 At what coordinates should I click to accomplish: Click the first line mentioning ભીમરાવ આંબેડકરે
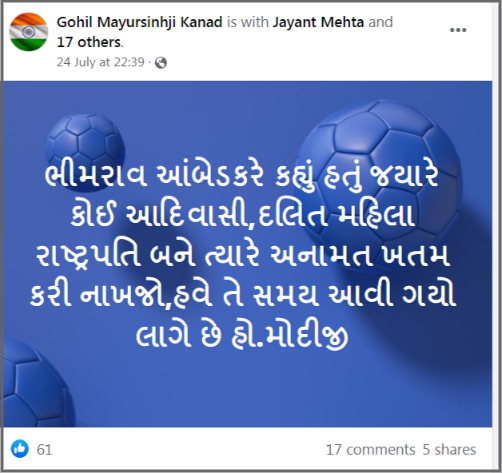click(x=241, y=175)
